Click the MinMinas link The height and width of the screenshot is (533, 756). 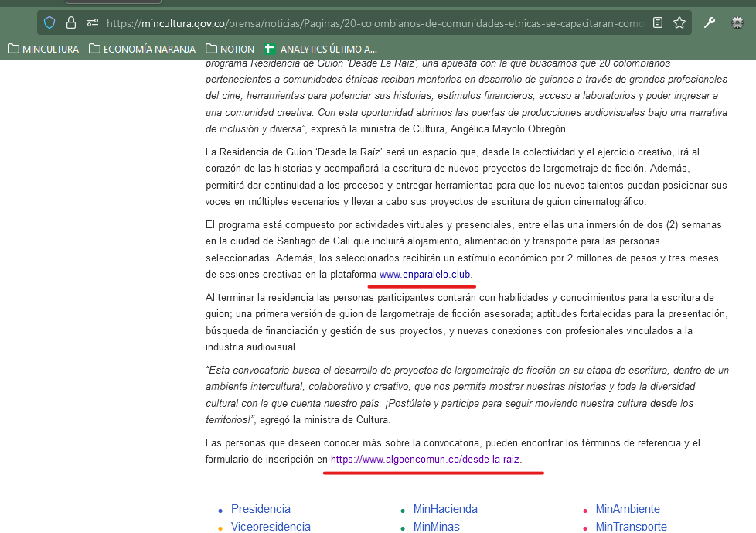pyautogui.click(x=436, y=526)
